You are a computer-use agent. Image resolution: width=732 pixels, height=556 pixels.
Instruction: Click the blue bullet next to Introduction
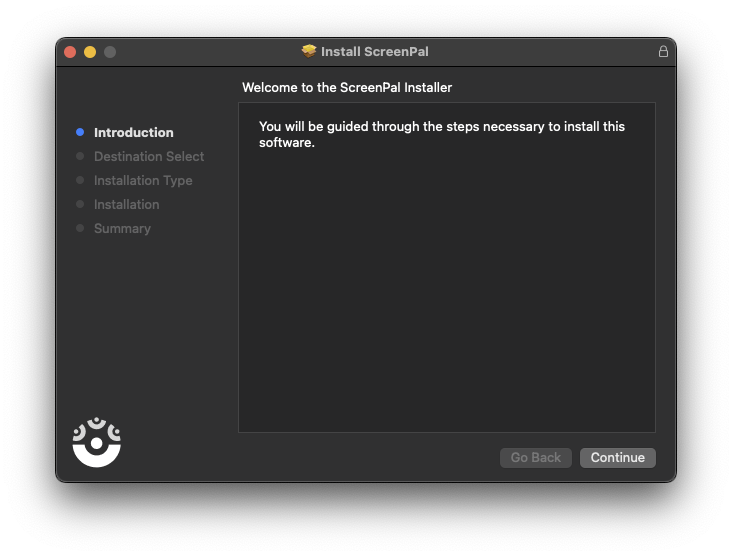pos(80,132)
